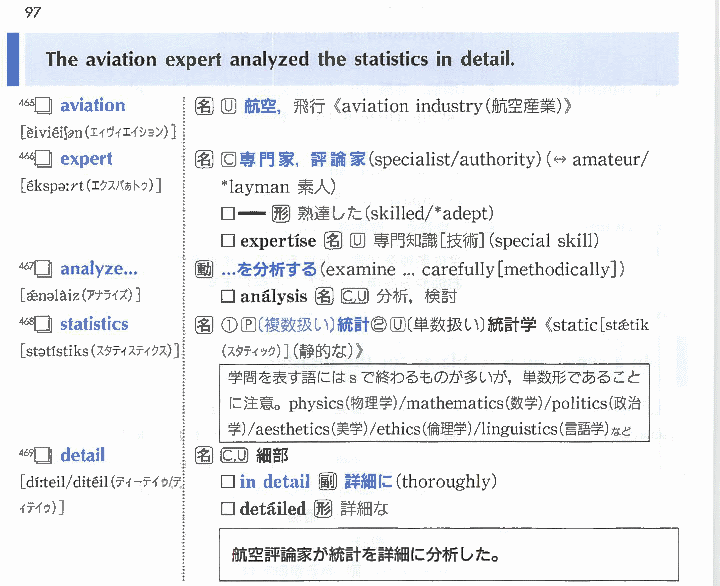720x586 pixels.
Task: Click the C.U icon next to 'análysis'
Action: click(355, 297)
